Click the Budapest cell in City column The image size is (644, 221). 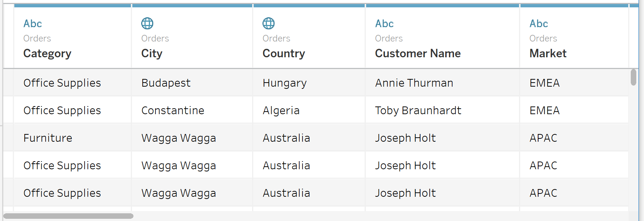pyautogui.click(x=166, y=83)
